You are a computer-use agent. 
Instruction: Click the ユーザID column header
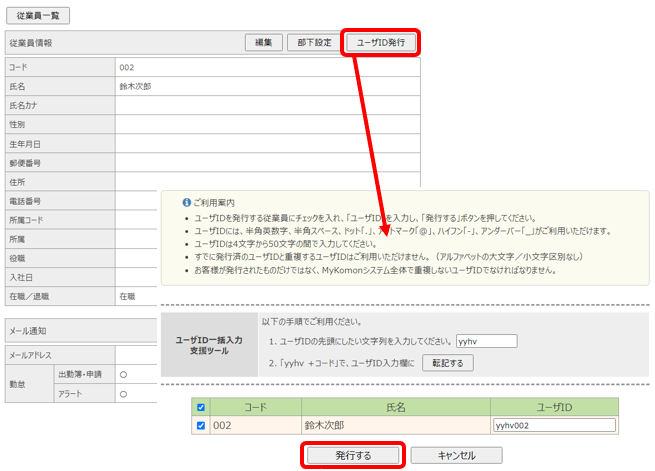(x=553, y=407)
